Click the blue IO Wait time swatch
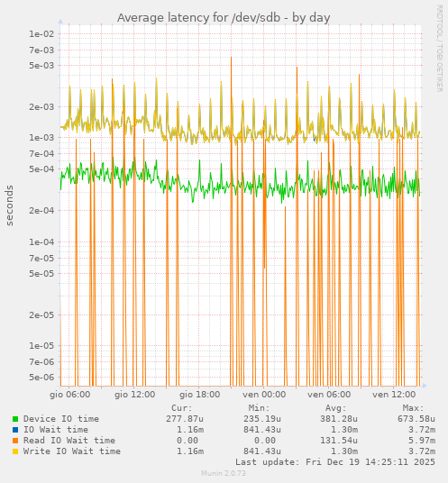Viewport: 448px width, 483px height. point(15,430)
